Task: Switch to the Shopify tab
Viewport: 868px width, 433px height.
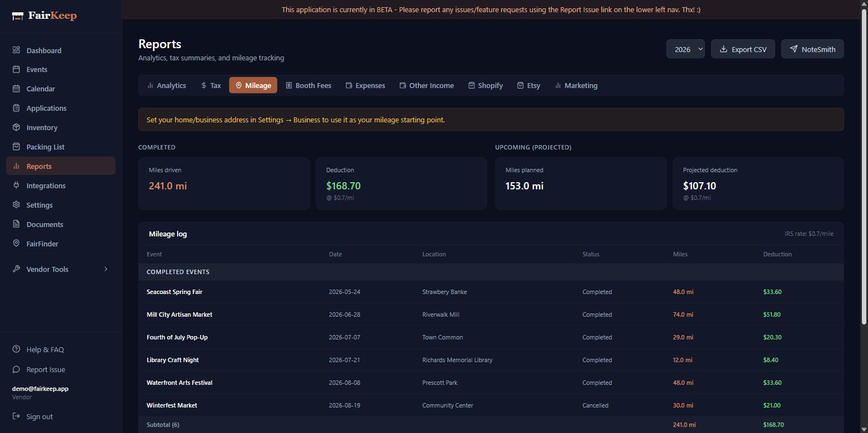Action: [x=485, y=85]
